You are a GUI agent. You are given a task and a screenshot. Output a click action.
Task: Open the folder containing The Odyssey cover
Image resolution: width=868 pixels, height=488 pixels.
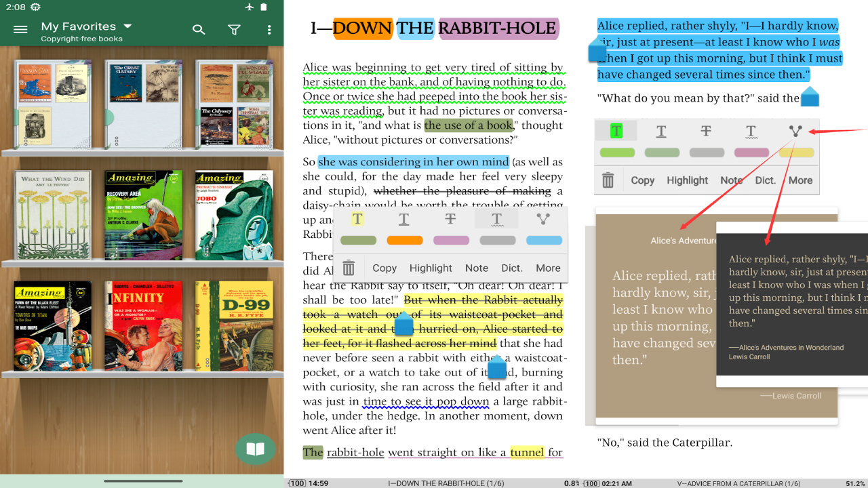coord(234,104)
